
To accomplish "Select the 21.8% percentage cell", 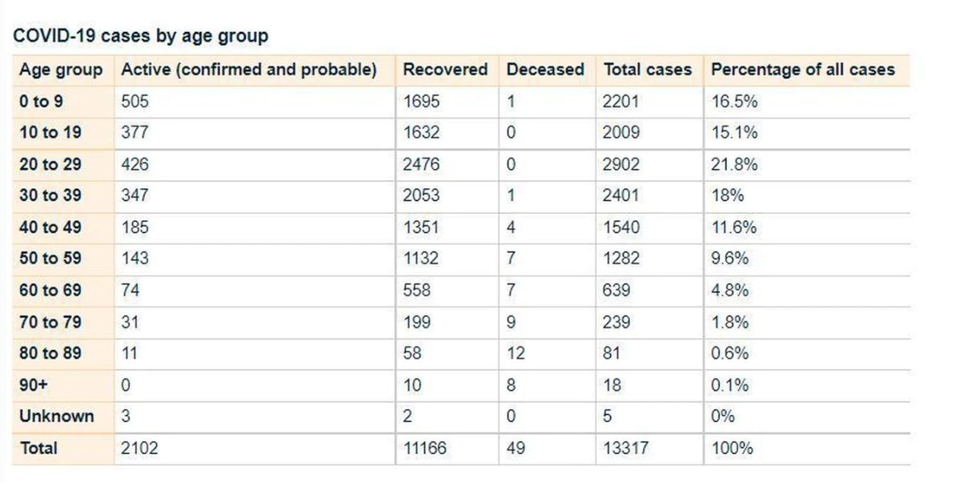I will click(734, 165).
